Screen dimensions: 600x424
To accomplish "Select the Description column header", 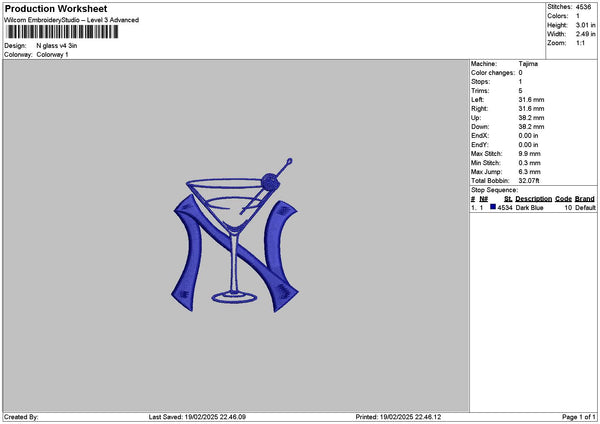I will 533,199.
